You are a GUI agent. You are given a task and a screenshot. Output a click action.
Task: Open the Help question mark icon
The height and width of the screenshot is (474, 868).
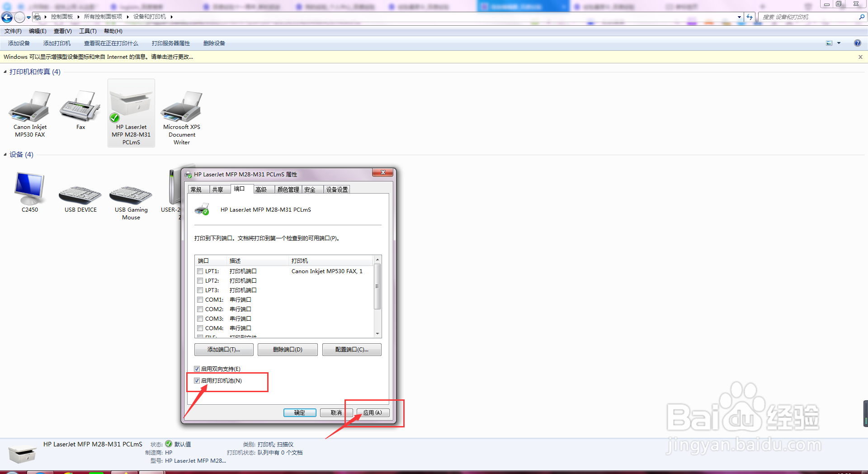point(857,43)
